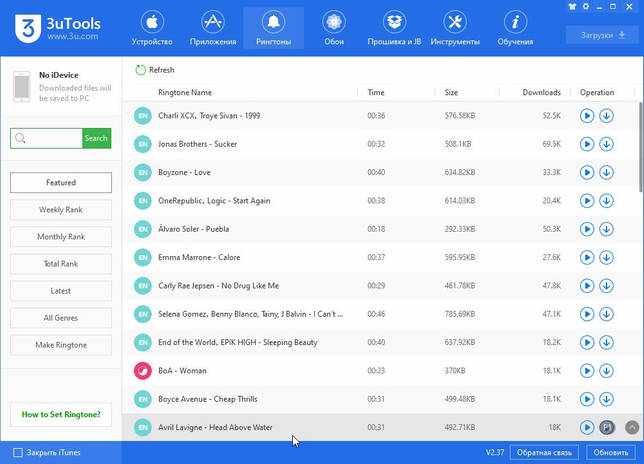Click the Time column header
Viewport: 644px width, 464px height.
pyautogui.click(x=376, y=92)
